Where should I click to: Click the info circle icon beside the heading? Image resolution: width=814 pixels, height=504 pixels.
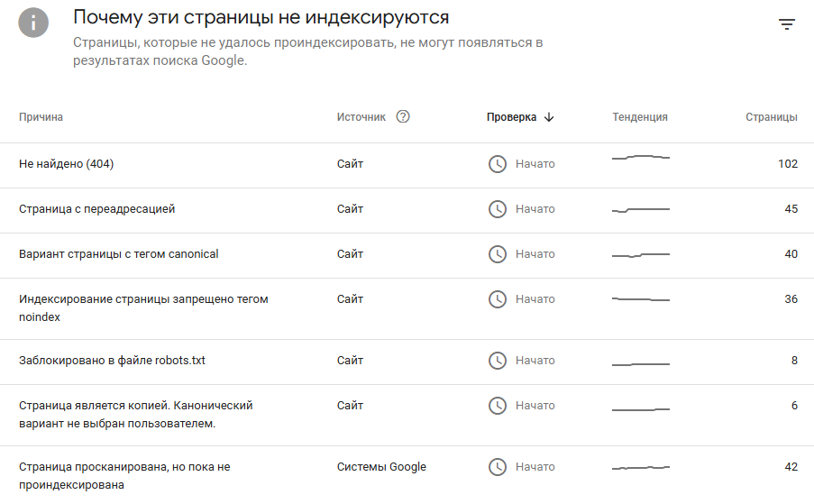point(33,23)
